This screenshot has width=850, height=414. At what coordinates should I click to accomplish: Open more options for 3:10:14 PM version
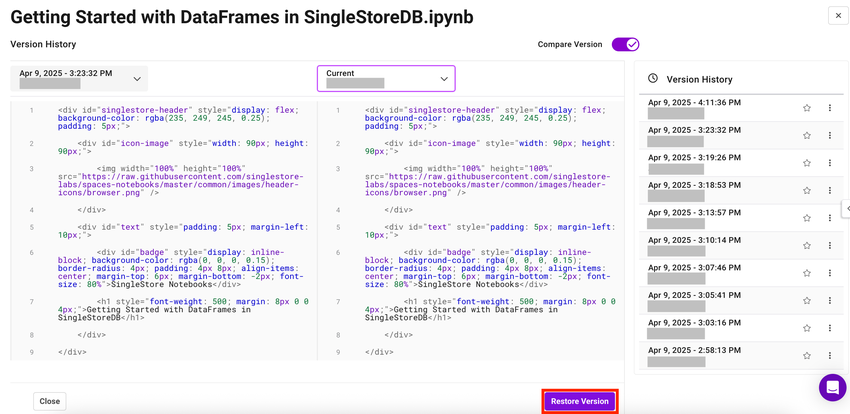(x=830, y=245)
